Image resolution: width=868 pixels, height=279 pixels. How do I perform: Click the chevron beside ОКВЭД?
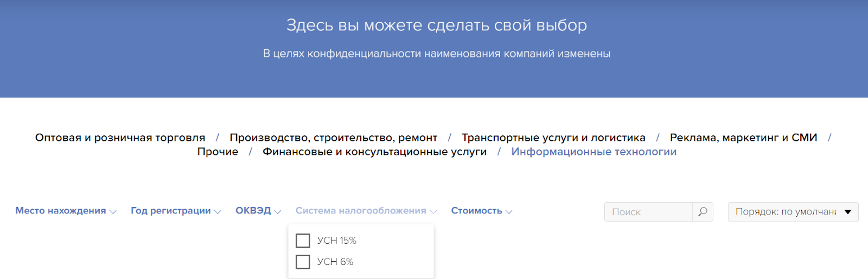pos(278,212)
